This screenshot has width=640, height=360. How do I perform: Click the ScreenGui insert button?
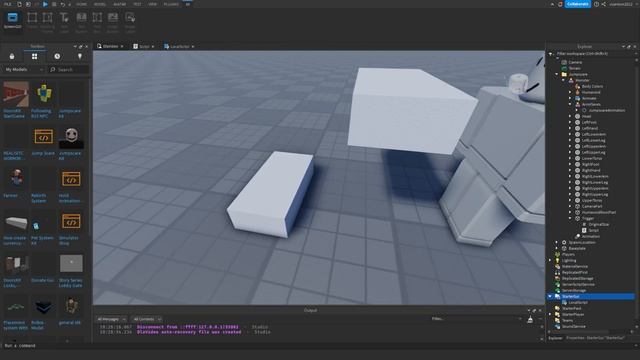[x=12, y=20]
